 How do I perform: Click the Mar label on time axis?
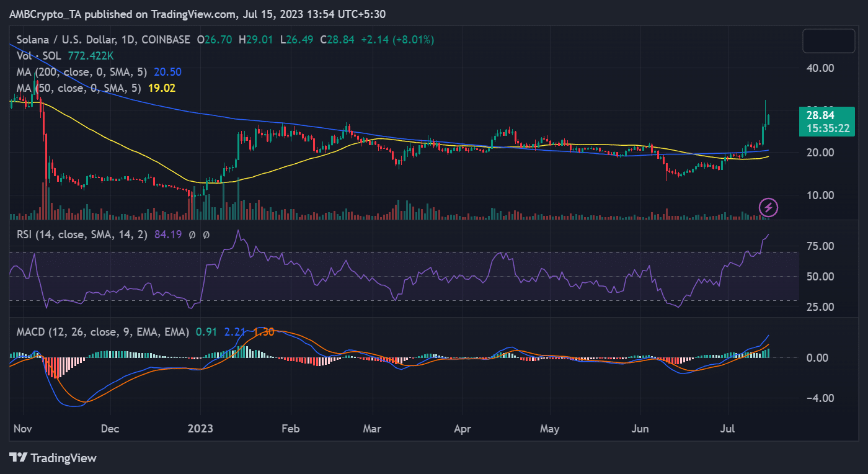[x=371, y=429]
